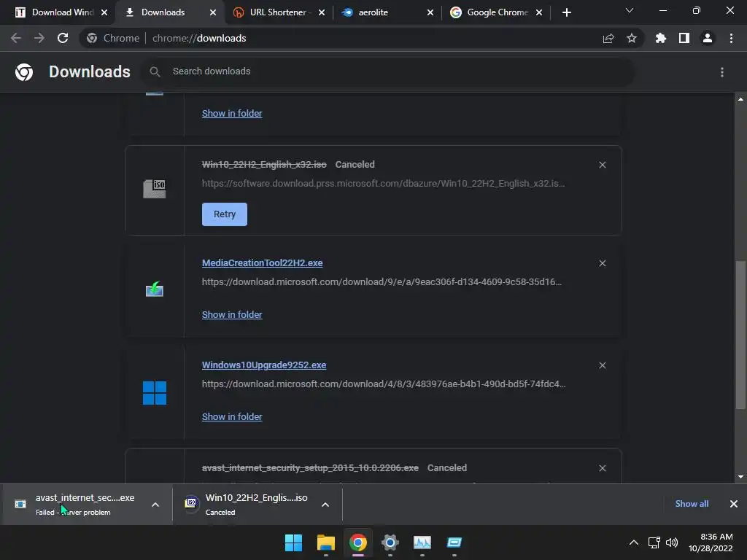The image size is (747, 560).
Task: Click the Search downloads field
Action: pyautogui.click(x=388, y=71)
